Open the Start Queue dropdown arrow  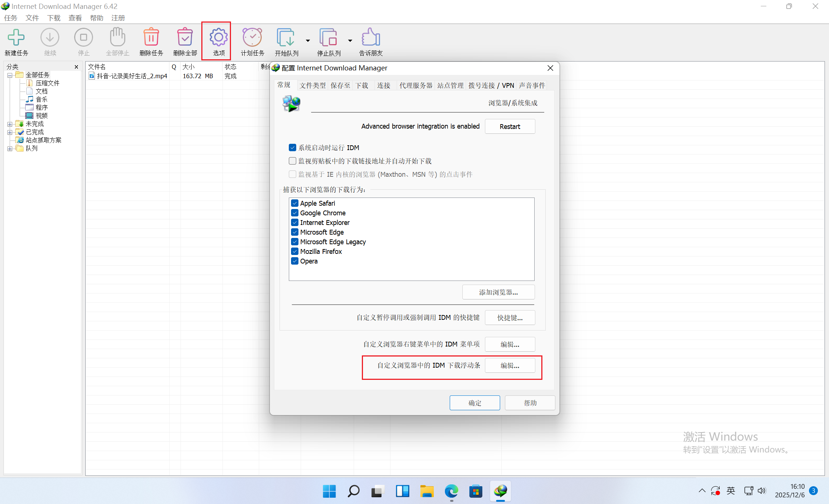coord(308,40)
